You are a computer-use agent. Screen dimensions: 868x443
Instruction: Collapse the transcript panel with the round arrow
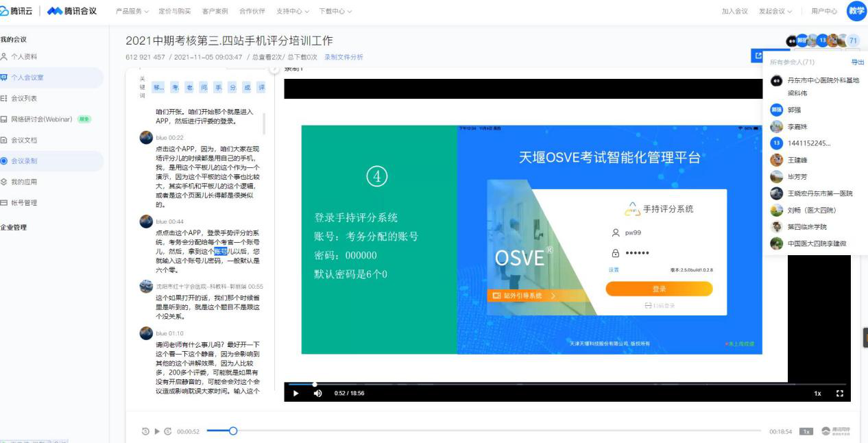tap(276, 68)
